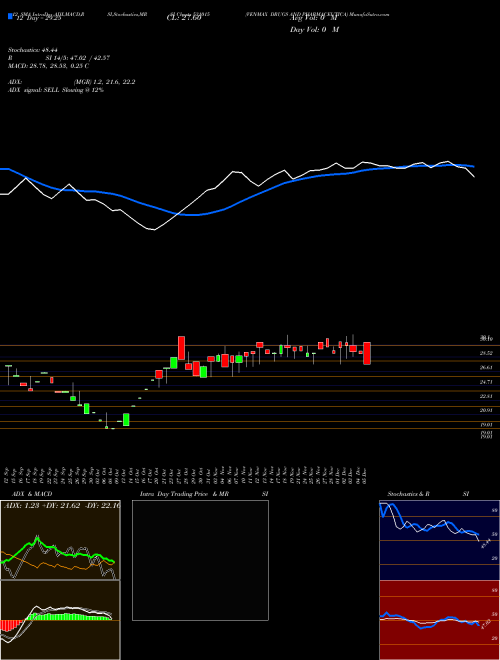500x660 pixels.
Task: Click the 'Day Vol: 0 M' text
Action: [x=314, y=30]
